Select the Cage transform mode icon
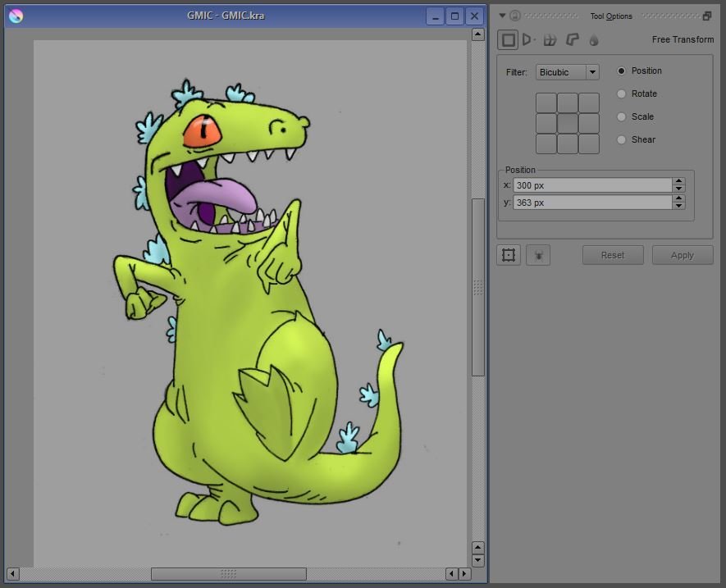This screenshot has height=588, width=726. pos(573,40)
